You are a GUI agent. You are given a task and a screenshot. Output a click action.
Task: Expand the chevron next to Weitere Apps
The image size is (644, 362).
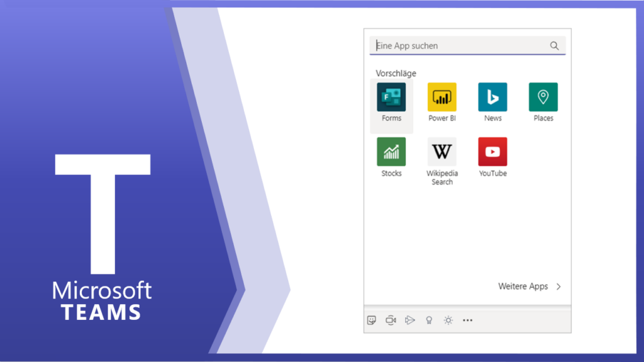[558, 286]
